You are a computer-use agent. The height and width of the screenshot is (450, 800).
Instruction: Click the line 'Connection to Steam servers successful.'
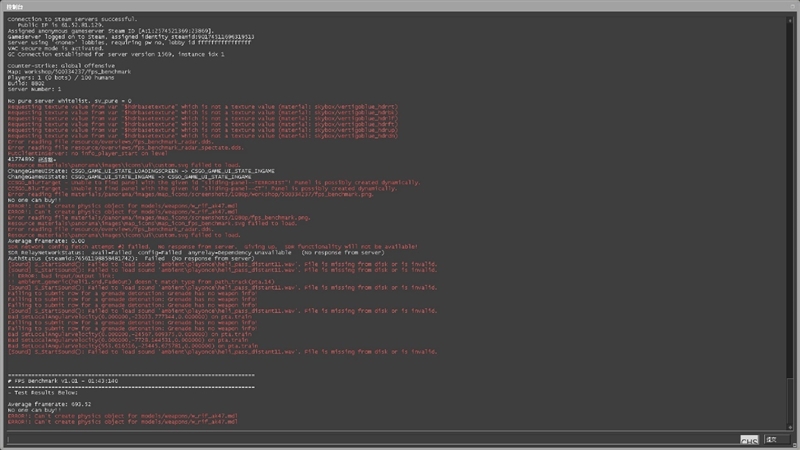72,19
